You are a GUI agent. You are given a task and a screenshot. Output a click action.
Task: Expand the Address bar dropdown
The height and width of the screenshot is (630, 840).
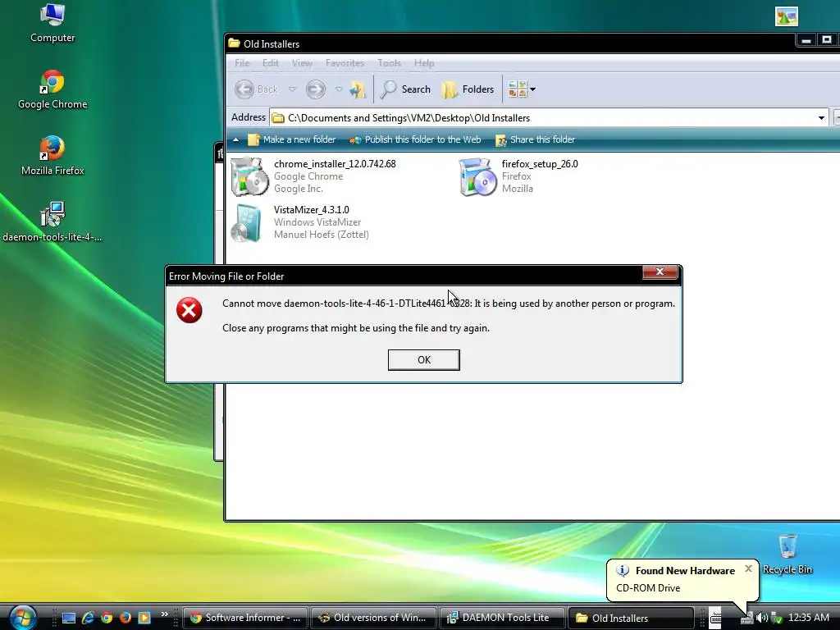point(820,117)
